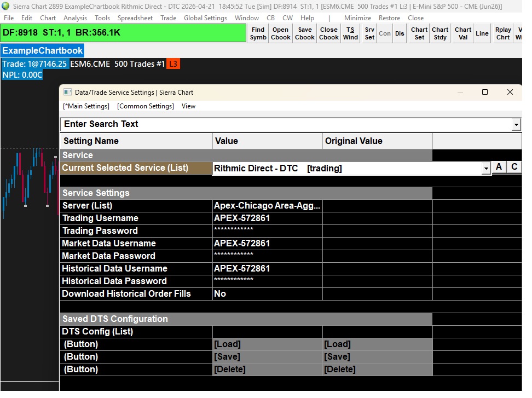Maximize the Data/Trade Service Settings dialog
The image size is (532, 398).
click(x=485, y=92)
